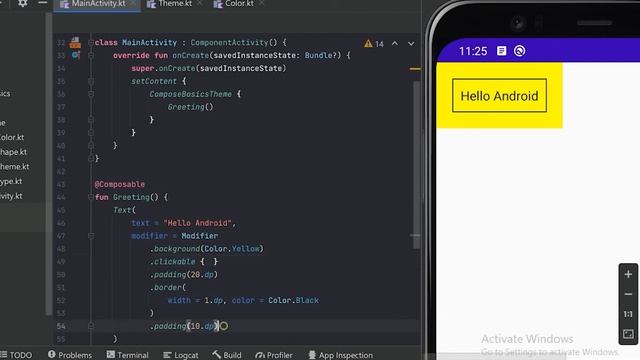Click the run gutter icon beside class MainActivity
Viewport: 640px width, 360px height.
pyautogui.click(x=75, y=42)
